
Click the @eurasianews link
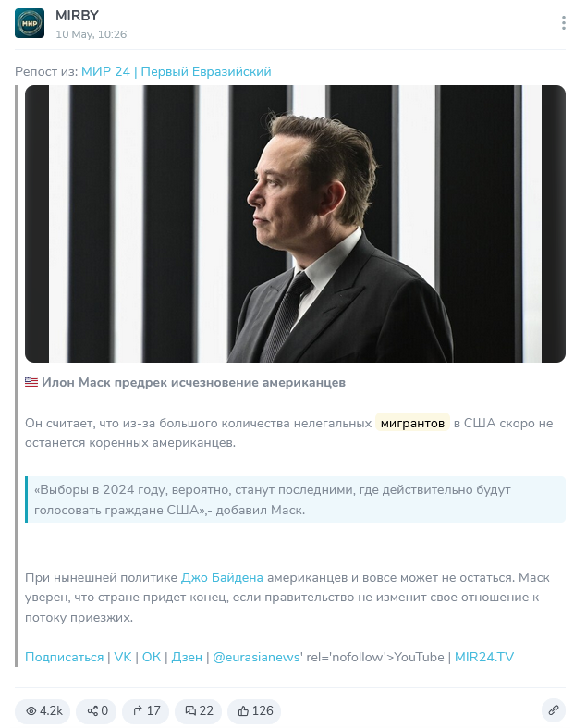point(256,657)
